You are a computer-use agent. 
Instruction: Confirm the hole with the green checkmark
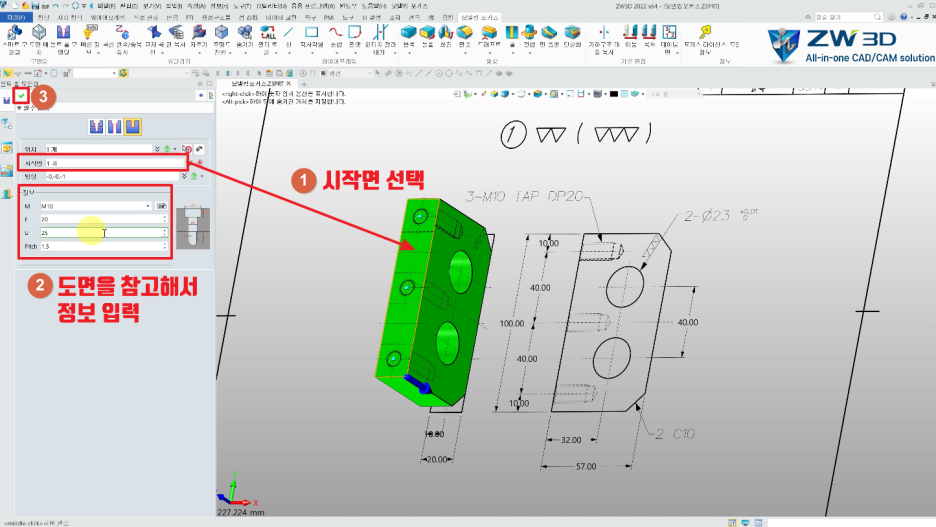tap(21, 95)
